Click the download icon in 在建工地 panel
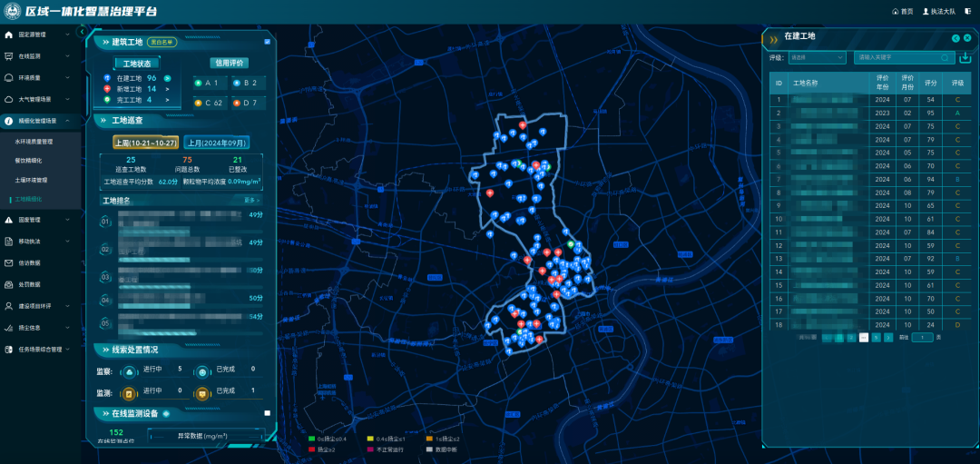980x464 pixels. (x=965, y=58)
